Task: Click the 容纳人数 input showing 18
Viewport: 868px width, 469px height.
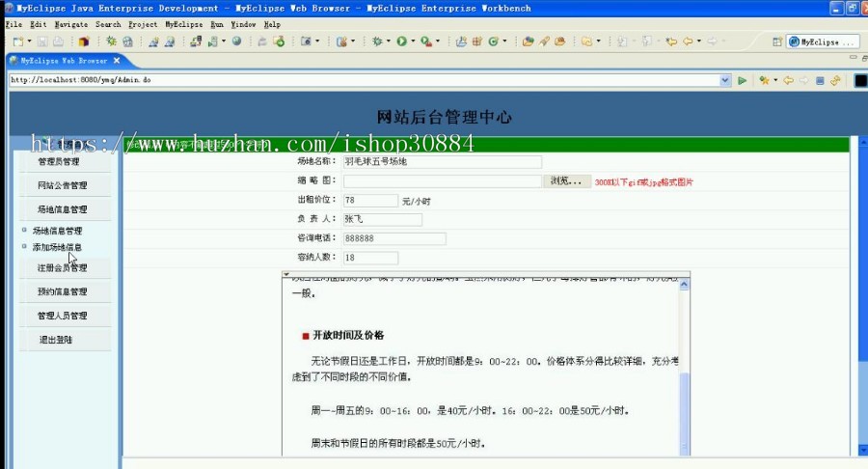Action: point(370,258)
